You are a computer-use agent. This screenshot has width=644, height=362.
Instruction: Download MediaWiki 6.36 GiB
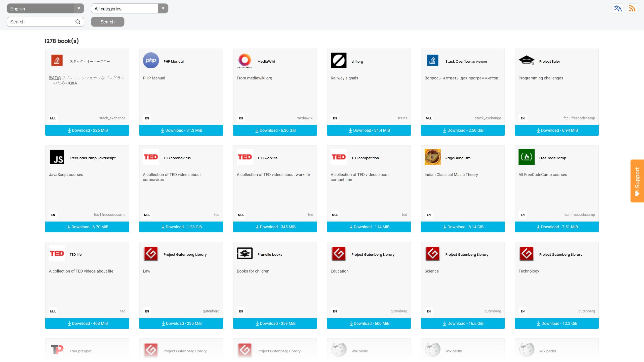(x=275, y=130)
